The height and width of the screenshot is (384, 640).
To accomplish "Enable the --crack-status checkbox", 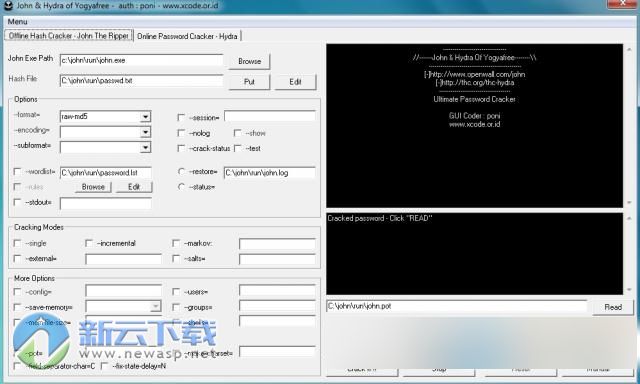I will (182, 149).
